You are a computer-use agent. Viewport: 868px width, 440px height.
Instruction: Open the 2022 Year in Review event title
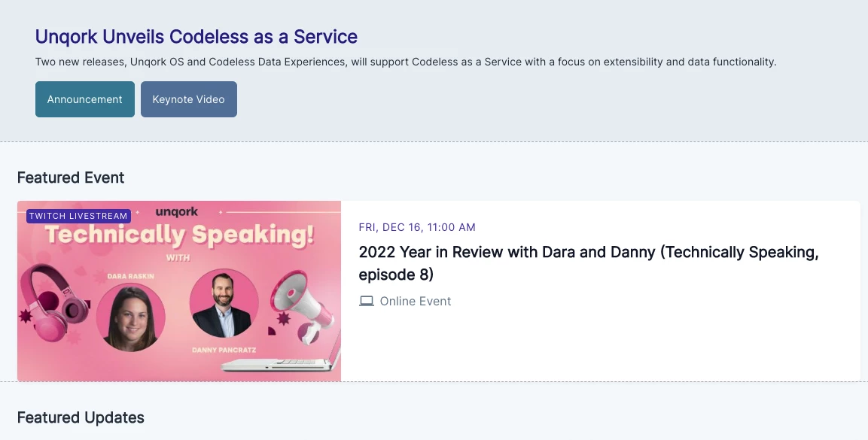click(x=589, y=263)
